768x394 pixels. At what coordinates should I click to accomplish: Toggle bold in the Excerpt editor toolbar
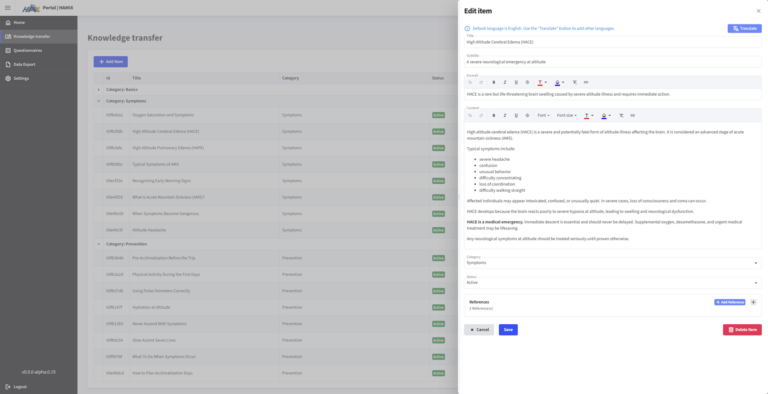pyautogui.click(x=494, y=82)
